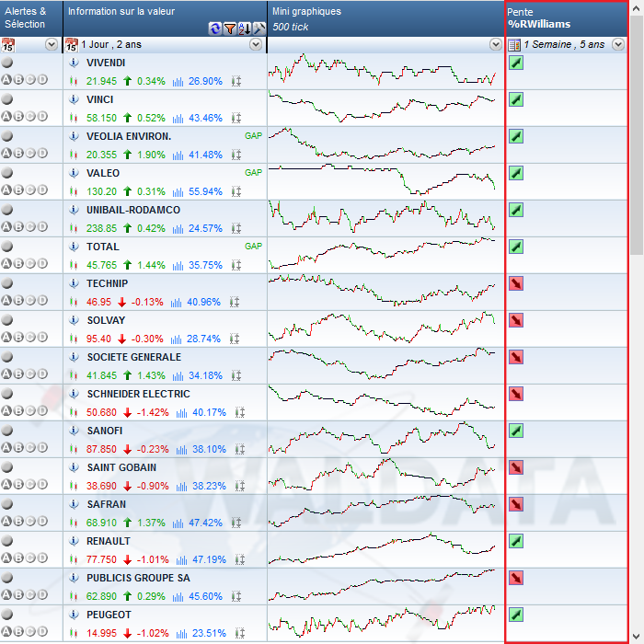Viewport: 644px width, 644px height.
Task: Open the orange funnel filter tool
Action: click(230, 29)
